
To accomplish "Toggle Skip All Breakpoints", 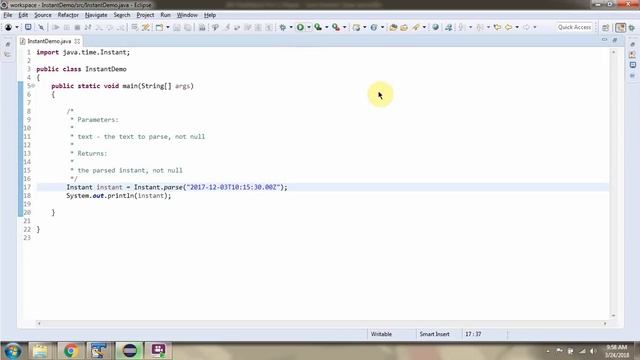I will click(41, 27).
